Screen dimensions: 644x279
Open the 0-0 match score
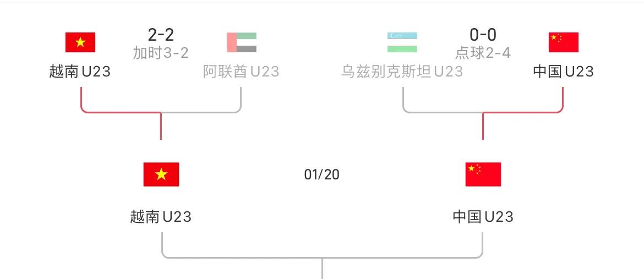(483, 35)
